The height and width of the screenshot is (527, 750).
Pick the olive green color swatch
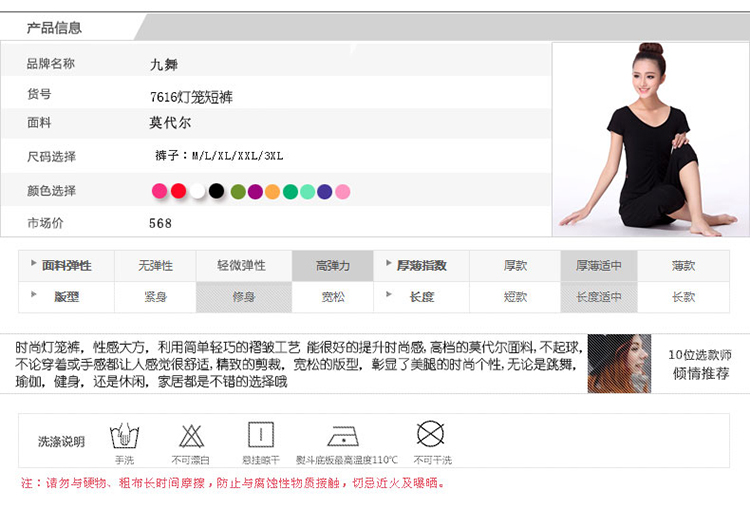point(238,191)
